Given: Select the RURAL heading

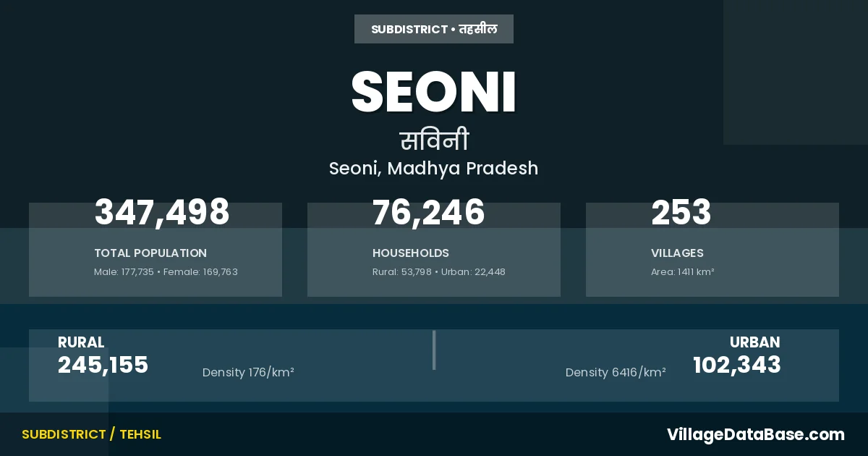Looking at the screenshot, I should point(81,342).
